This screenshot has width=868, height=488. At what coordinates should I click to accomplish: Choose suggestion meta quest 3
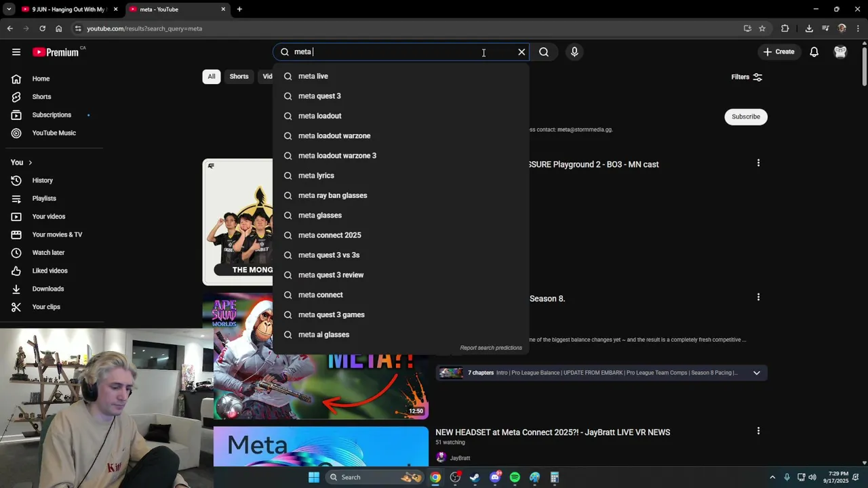pyautogui.click(x=400, y=96)
